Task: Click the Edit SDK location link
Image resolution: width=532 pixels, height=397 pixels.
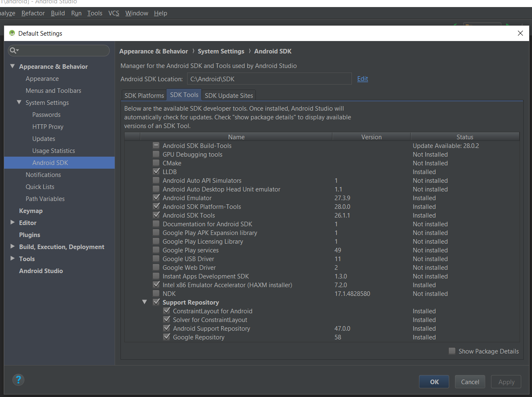Action: [x=363, y=79]
